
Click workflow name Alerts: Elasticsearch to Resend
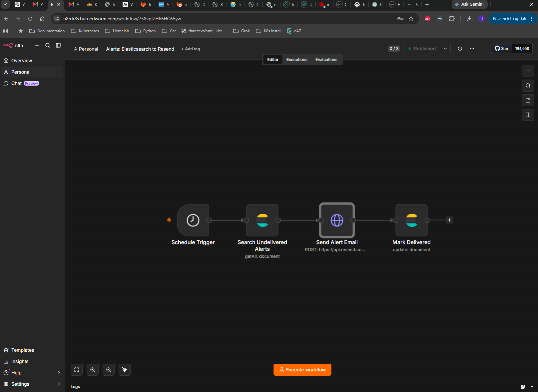click(x=140, y=49)
